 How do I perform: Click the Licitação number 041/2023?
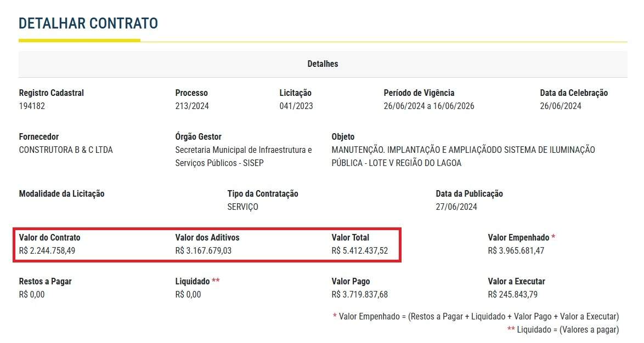coord(296,106)
